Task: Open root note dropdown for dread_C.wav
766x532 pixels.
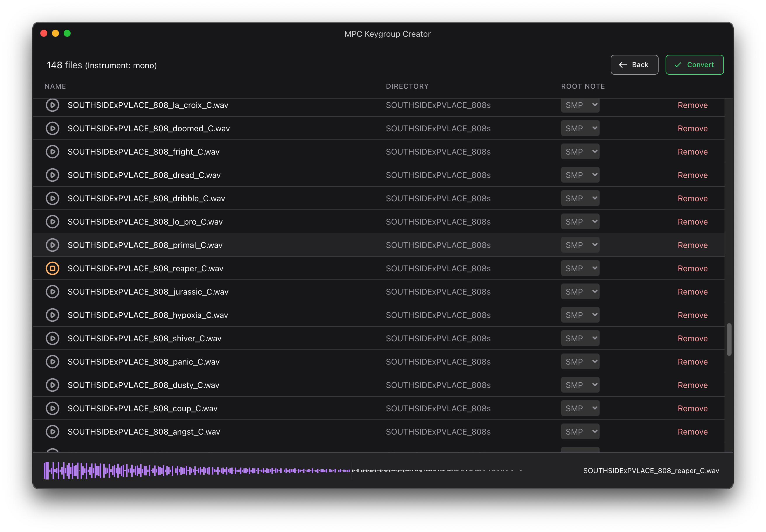Action: [580, 175]
